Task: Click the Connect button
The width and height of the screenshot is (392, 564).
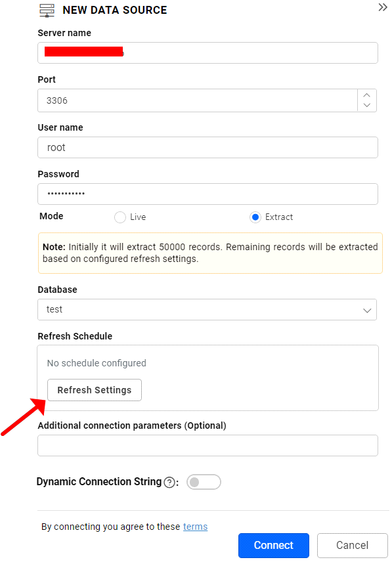Action: coord(273,545)
